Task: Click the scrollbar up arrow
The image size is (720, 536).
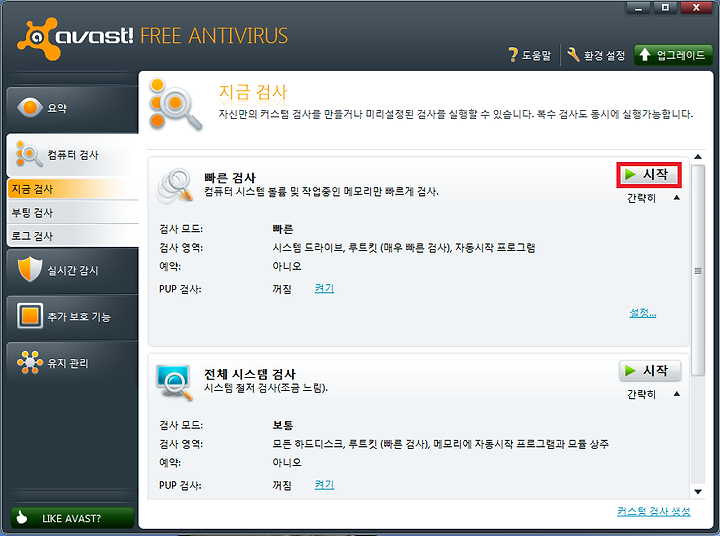Action: tap(698, 157)
